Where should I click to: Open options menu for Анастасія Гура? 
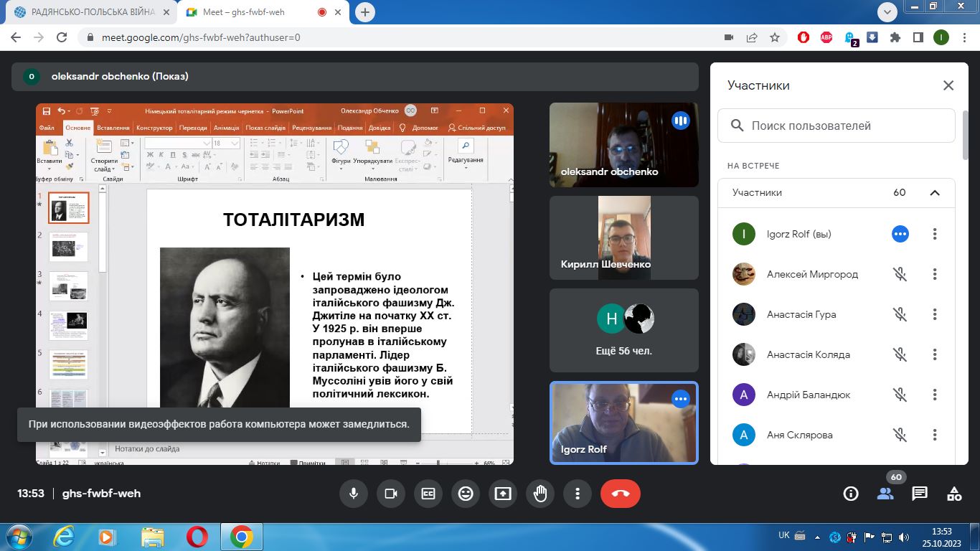[x=935, y=314]
